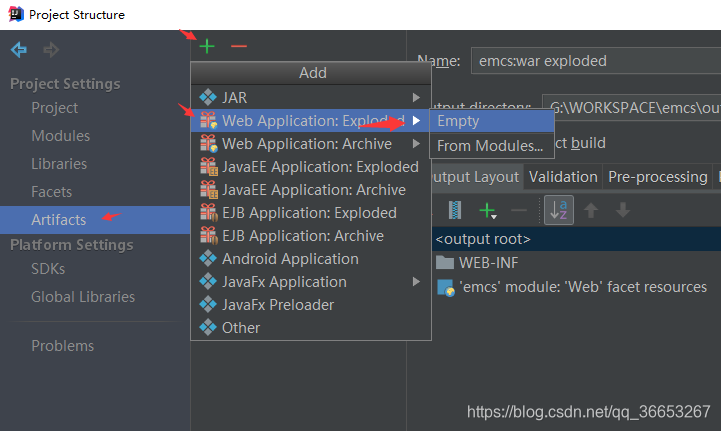Expand the JAR submenu arrow
The height and width of the screenshot is (431, 721).
pos(416,97)
